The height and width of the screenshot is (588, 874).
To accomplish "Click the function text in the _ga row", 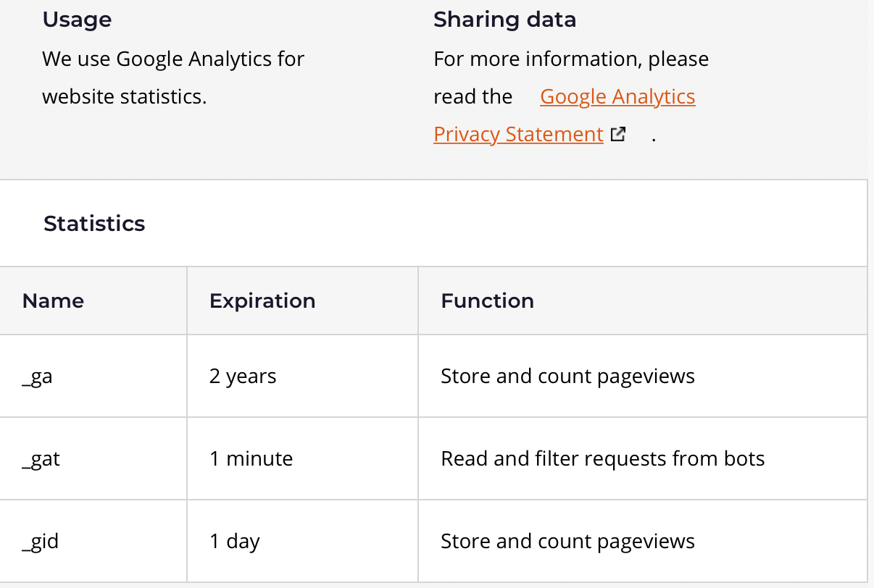I will pos(568,376).
